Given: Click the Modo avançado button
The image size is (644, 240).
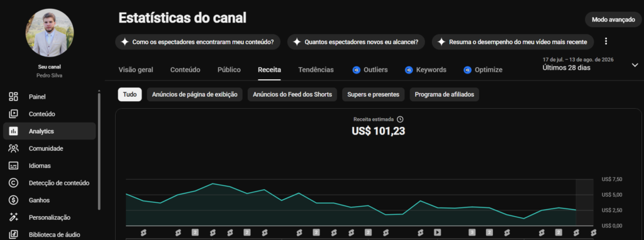Looking at the screenshot, I should pyautogui.click(x=613, y=19).
